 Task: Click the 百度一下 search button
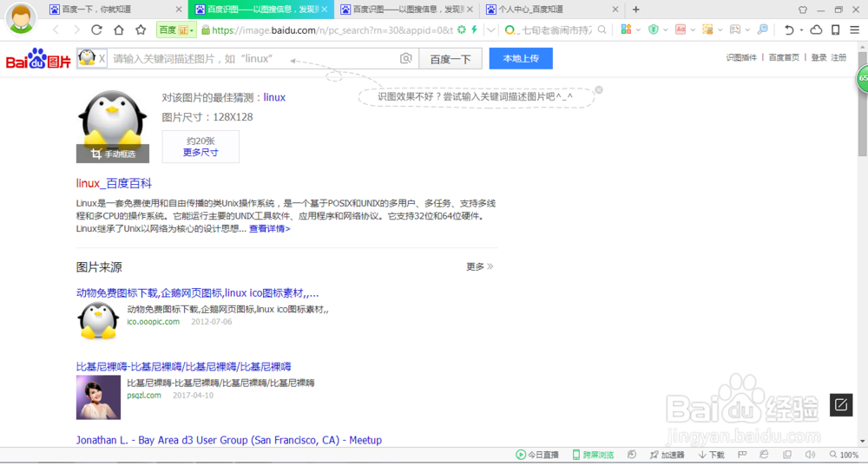450,59
